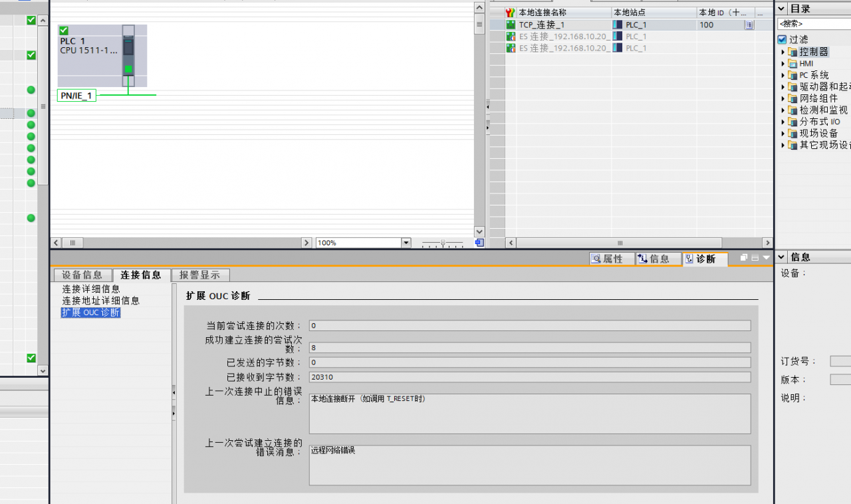This screenshot has height=504, width=851.
Task: Switch to the 设备信息 tab
Action: tap(82, 275)
